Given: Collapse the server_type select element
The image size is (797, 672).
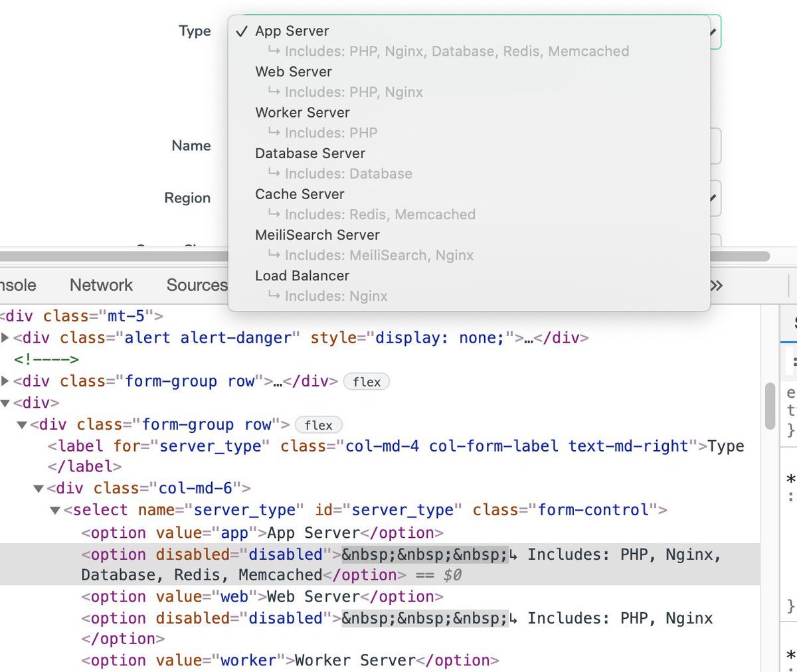Looking at the screenshot, I should coord(55,510).
